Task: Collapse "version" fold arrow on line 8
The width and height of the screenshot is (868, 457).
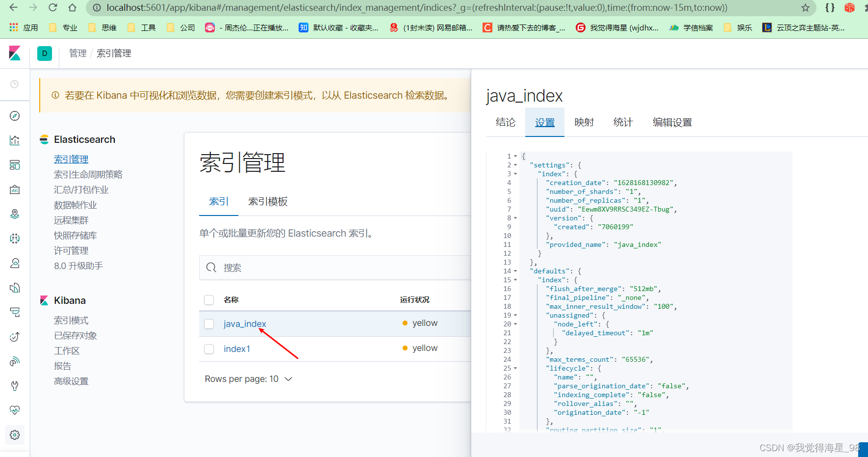Action: click(x=515, y=218)
